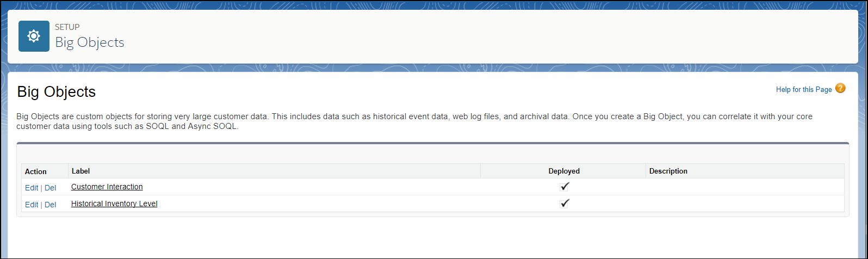
Task: Edit the Historical Inventory Level object
Action: tap(32, 205)
